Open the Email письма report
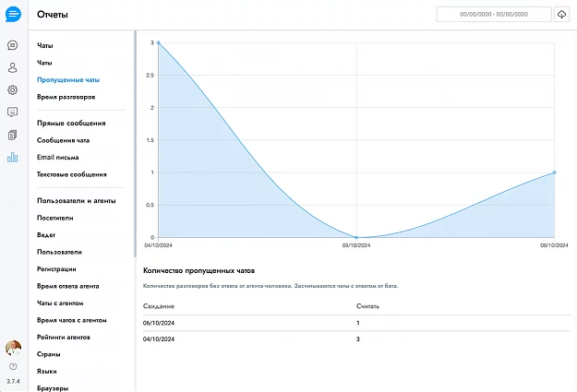Image resolution: width=577 pixels, height=392 pixels. [57, 157]
